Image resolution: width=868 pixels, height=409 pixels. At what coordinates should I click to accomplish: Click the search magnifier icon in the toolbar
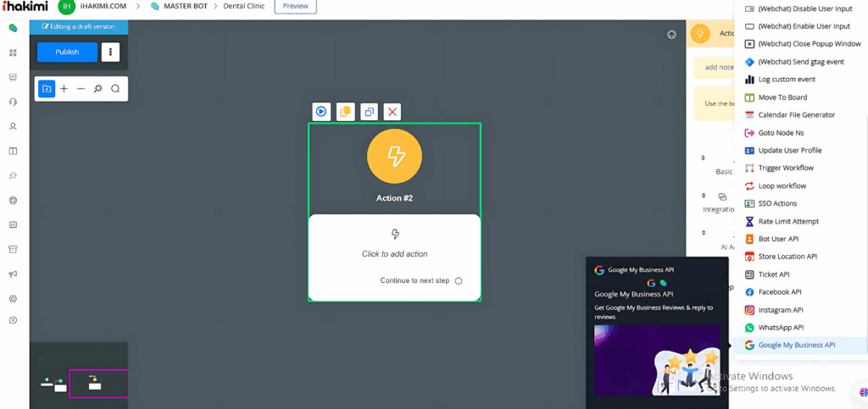[115, 89]
